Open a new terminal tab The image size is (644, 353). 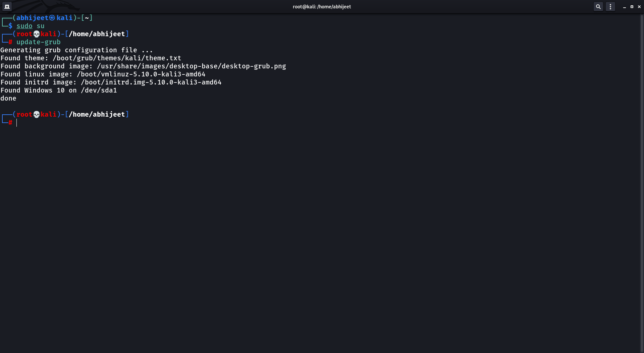coord(7,6)
